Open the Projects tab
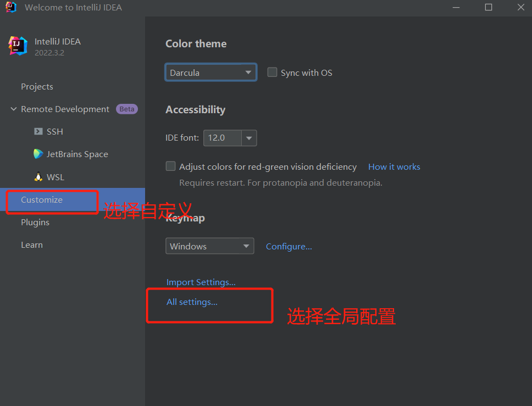The height and width of the screenshot is (406, 532). pos(37,87)
